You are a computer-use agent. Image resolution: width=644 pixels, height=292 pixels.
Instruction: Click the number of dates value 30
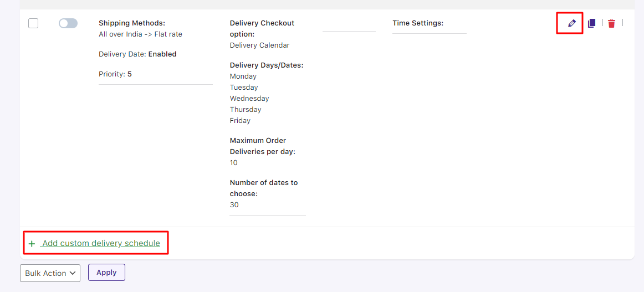234,205
